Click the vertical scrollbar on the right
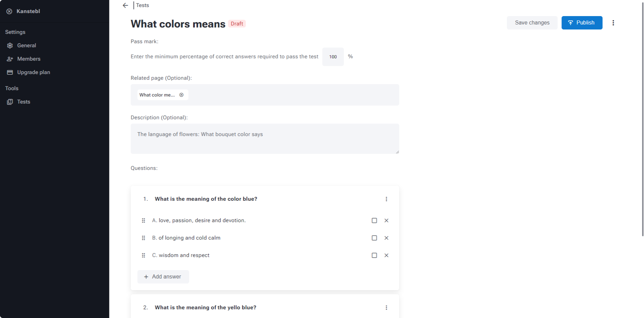This screenshot has height=318, width=644. 642,118
